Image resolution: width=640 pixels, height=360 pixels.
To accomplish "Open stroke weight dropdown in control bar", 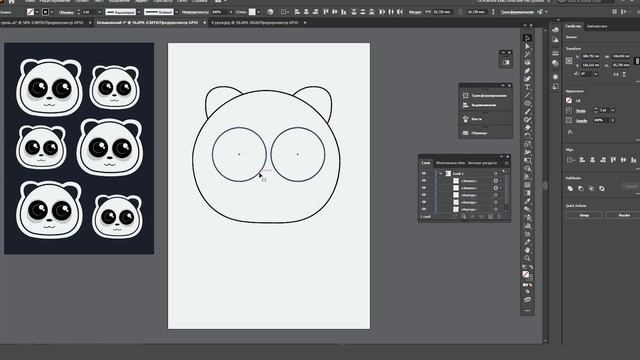I will (x=100, y=12).
